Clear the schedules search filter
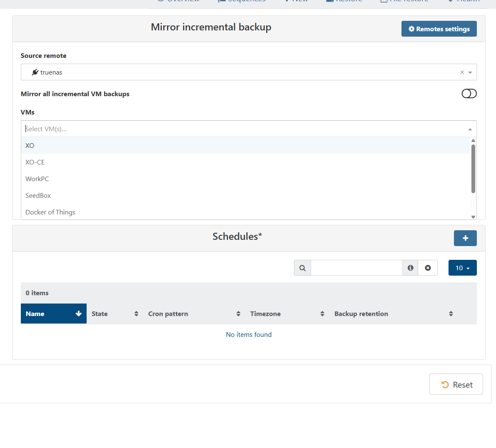 pyautogui.click(x=428, y=268)
